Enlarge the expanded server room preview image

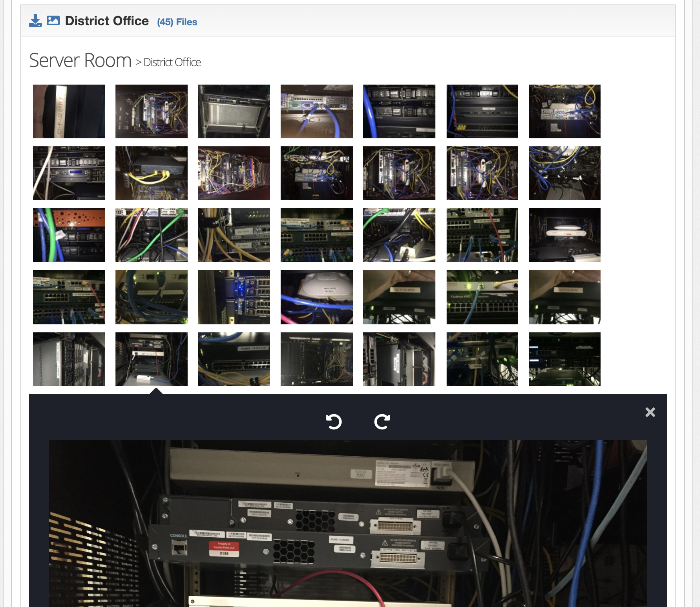347,521
